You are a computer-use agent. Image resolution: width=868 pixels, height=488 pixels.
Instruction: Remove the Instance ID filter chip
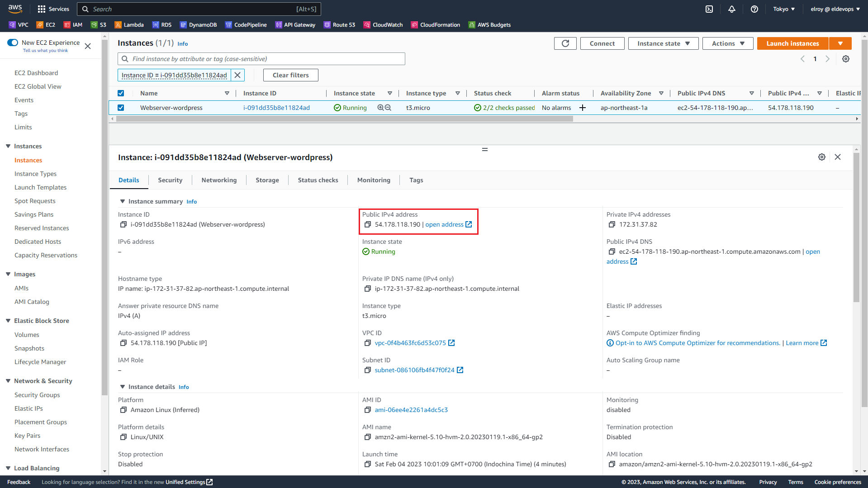pyautogui.click(x=237, y=75)
